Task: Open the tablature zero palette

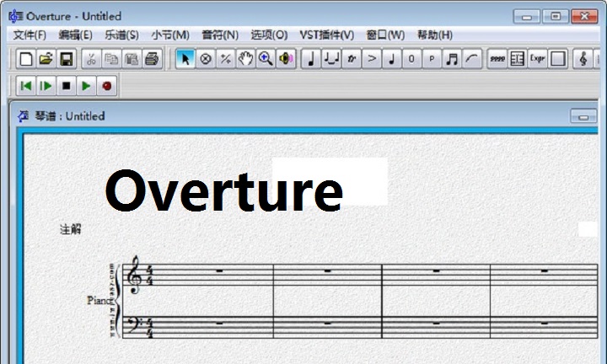Action: [411, 59]
